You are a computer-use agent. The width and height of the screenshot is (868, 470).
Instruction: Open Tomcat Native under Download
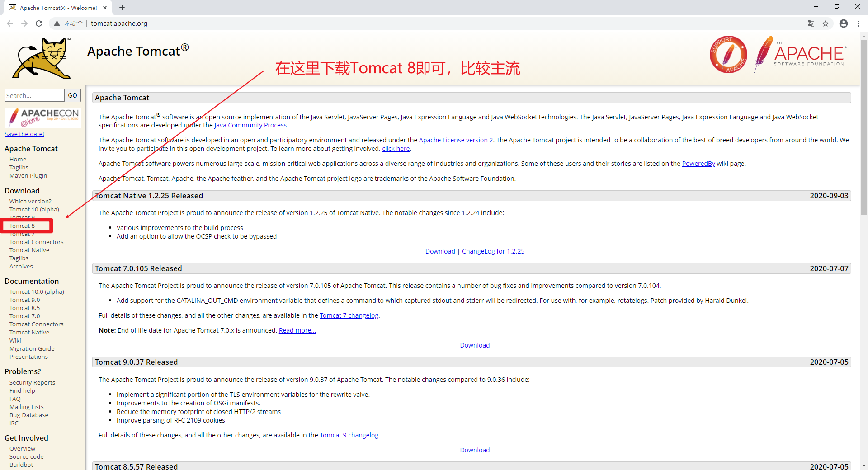click(x=29, y=250)
